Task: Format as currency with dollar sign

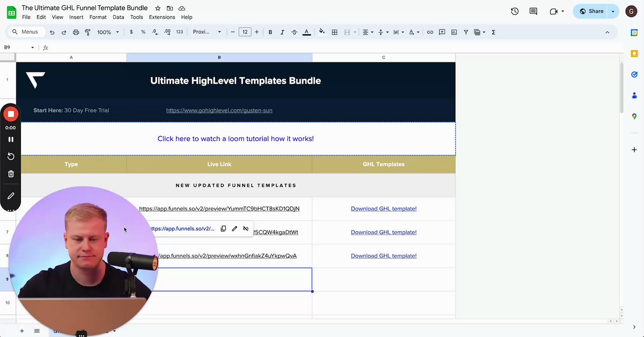Action: [x=131, y=32]
